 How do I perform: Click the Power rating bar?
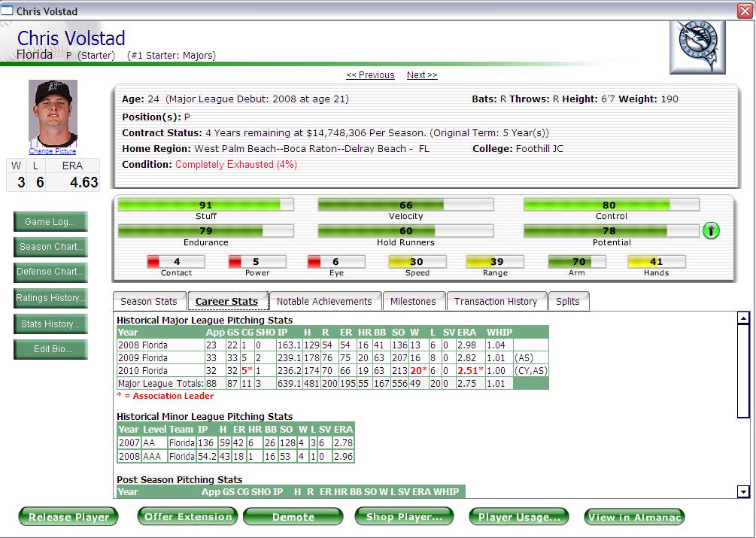pyautogui.click(x=257, y=262)
